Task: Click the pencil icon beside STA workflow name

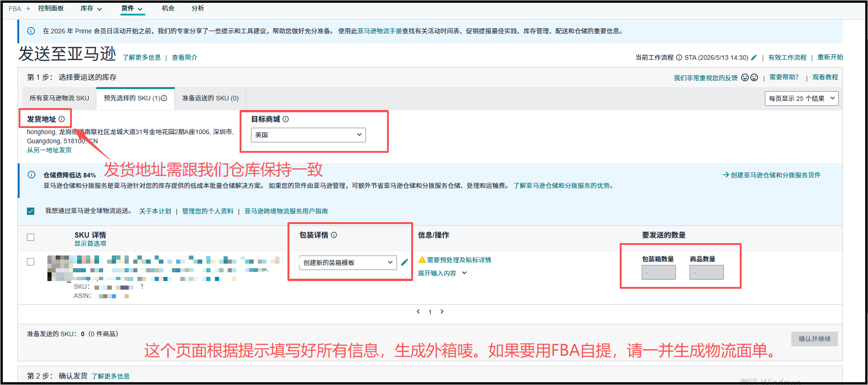Action: click(754, 58)
